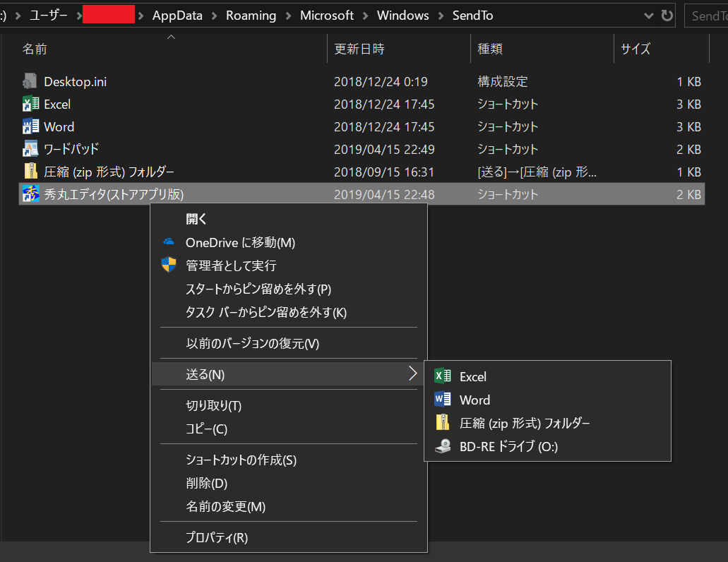The height and width of the screenshot is (562, 728).
Task: Click the date 2018/12/24 0:19
Action: (x=381, y=82)
